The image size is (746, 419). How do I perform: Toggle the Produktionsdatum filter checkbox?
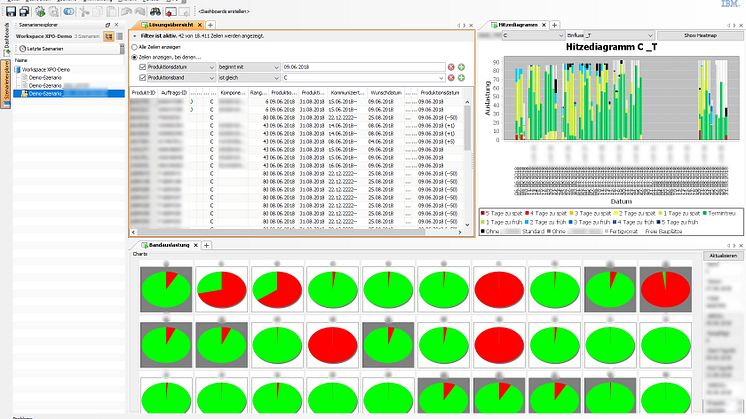142,67
